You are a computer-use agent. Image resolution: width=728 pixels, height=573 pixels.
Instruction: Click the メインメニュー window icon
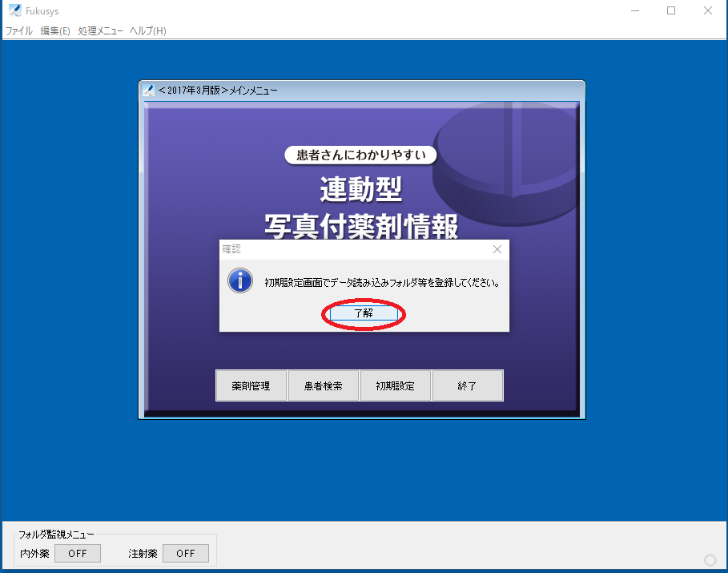pos(149,90)
